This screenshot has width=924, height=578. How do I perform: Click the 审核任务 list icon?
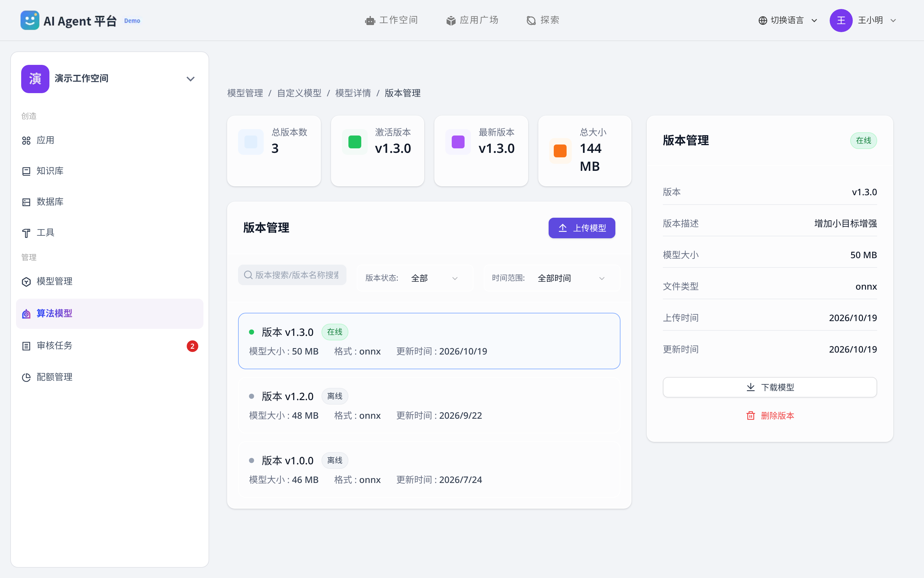[26, 346]
